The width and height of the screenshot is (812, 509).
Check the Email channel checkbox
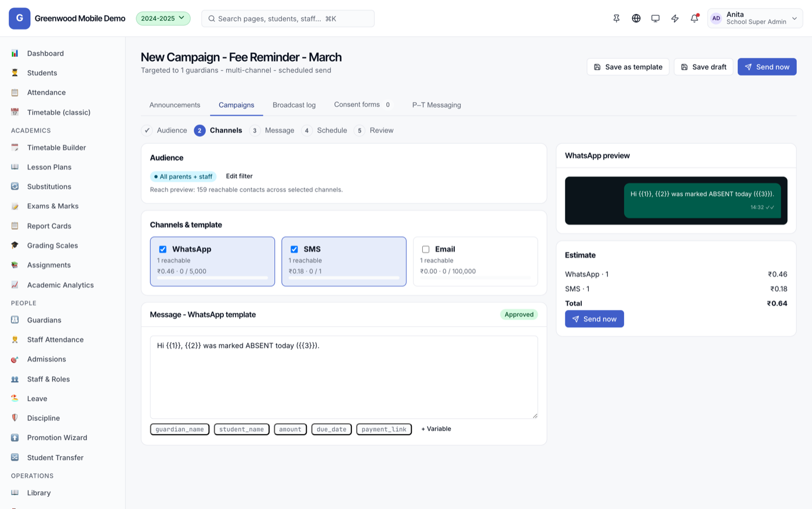[426, 249]
